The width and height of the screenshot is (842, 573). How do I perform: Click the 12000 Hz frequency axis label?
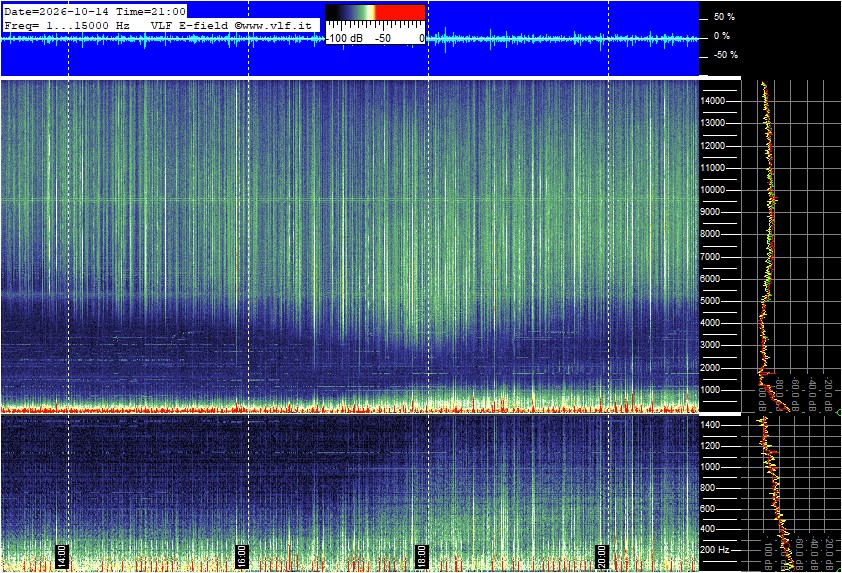coord(713,146)
